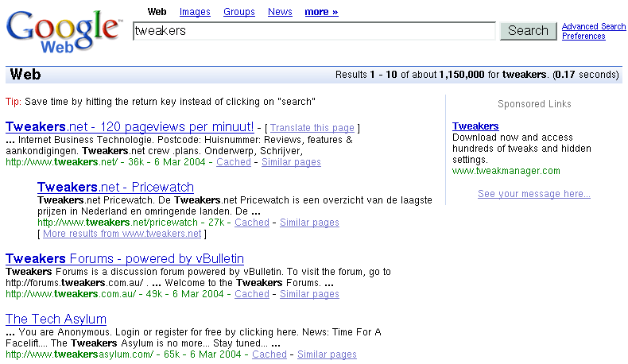Open Advanced Search
Viewport: 628px width, 364px height.
(x=594, y=26)
